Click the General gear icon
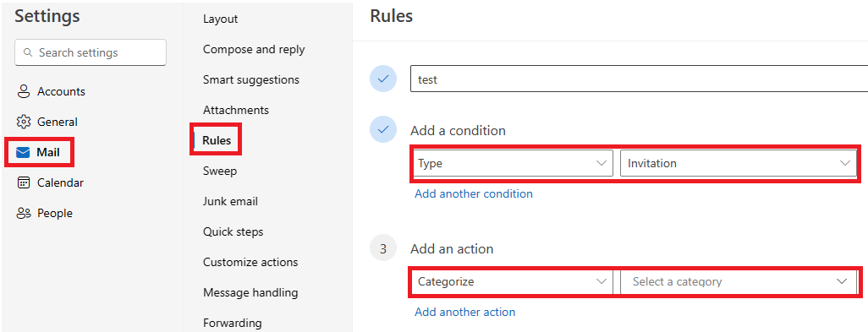Screen dimensions: 868x332 (x=23, y=122)
